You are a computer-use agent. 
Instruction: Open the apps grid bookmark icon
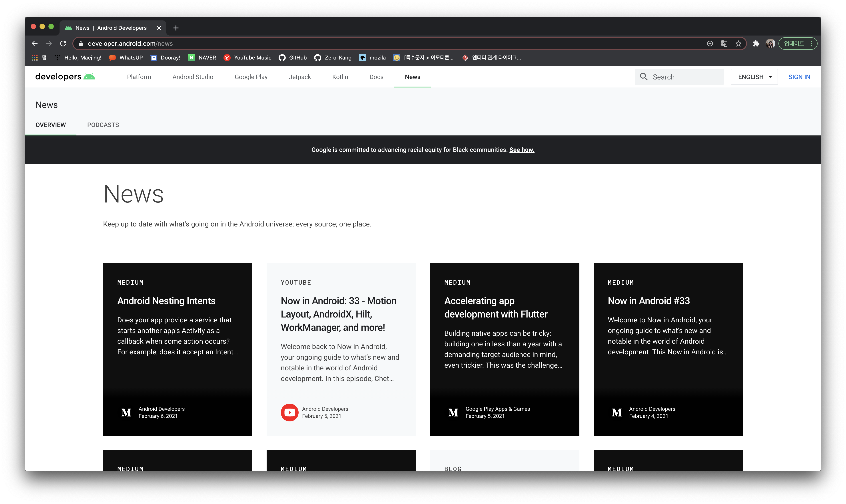pyautogui.click(x=35, y=58)
